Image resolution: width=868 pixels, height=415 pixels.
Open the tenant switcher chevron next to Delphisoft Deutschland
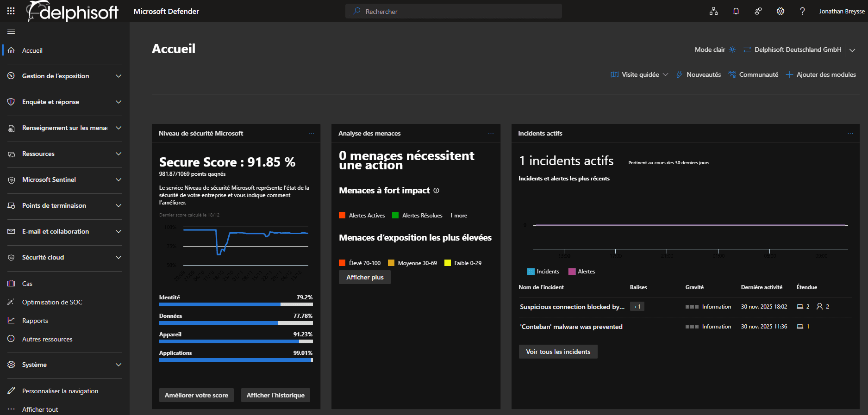click(x=852, y=50)
